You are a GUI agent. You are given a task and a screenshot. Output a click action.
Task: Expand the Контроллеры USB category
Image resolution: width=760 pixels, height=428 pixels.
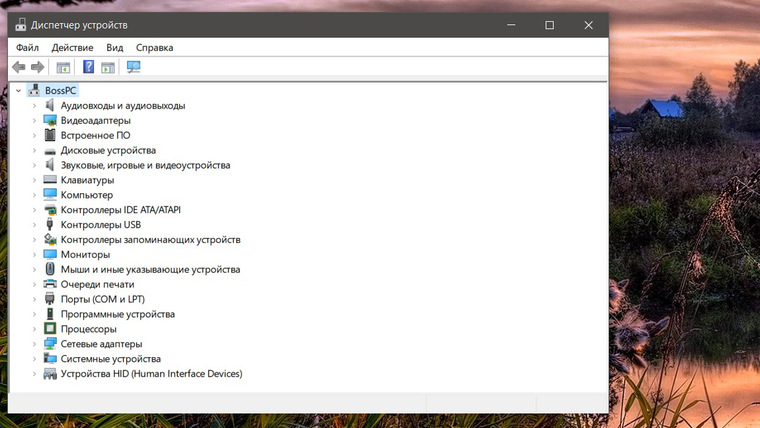pos(34,225)
